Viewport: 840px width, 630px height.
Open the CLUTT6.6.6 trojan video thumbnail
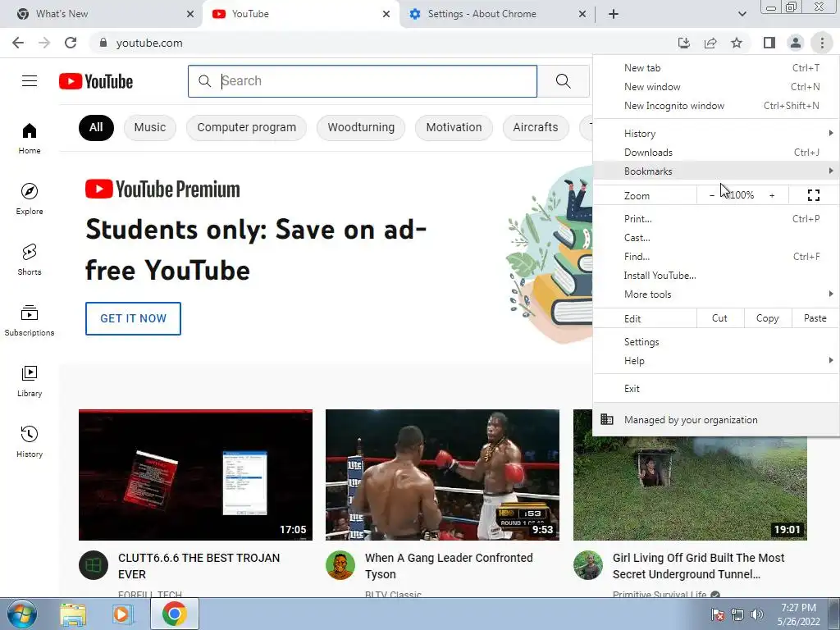point(195,475)
